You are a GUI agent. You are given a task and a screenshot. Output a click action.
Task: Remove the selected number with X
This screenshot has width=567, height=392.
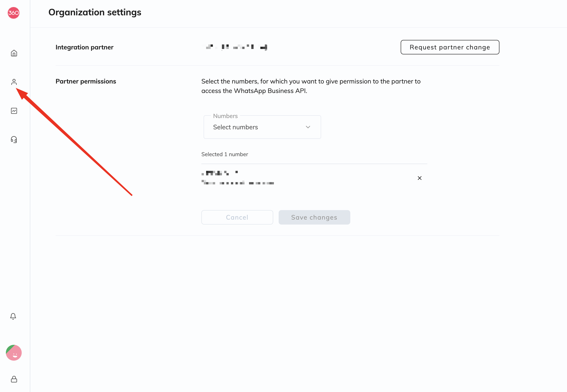click(420, 178)
